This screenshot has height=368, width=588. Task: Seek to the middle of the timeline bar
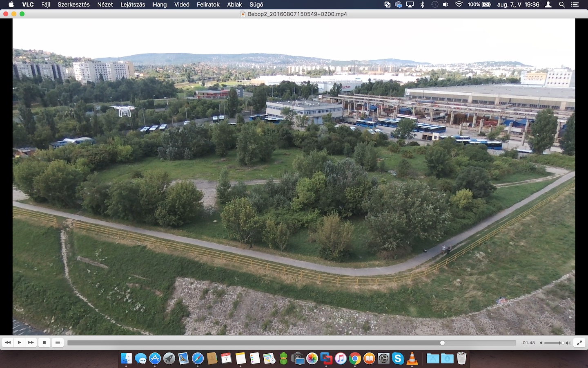[x=292, y=343]
